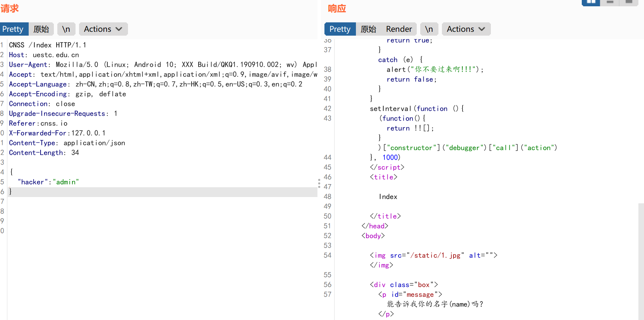
Task: Open the request panel Actions dropdown
Action: (103, 29)
